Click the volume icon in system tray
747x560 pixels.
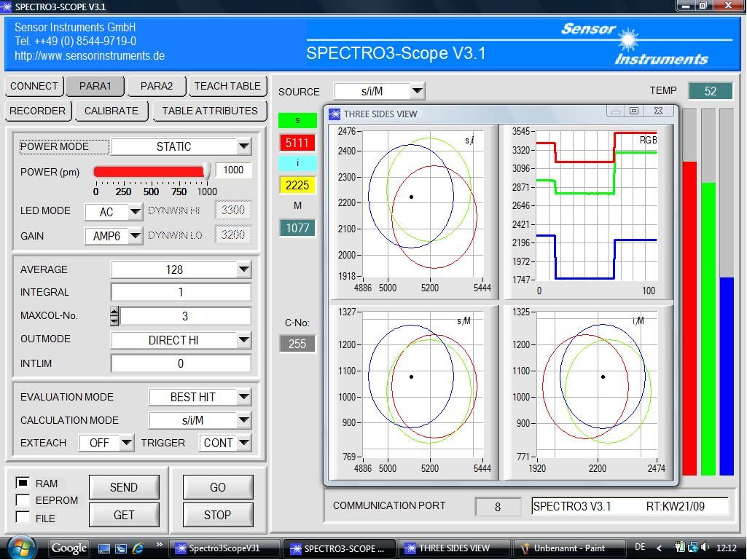pos(705,548)
